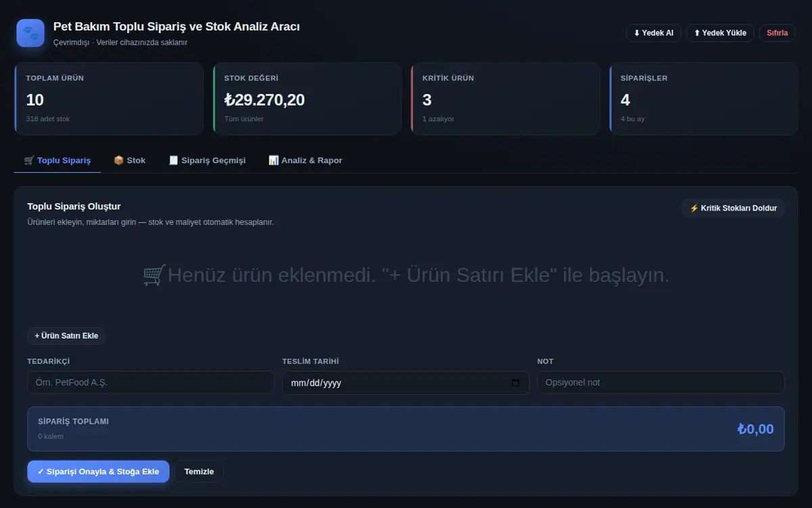Click the ₺0,00 order total amount
812x508 pixels.
coord(755,429)
